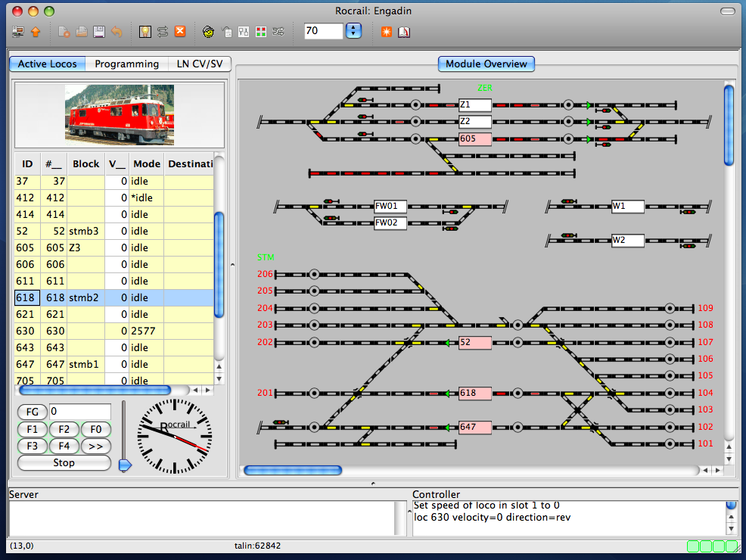Viewport: 746px width, 560px height.
Task: Click the orange emergency stop X icon
Action: click(180, 32)
